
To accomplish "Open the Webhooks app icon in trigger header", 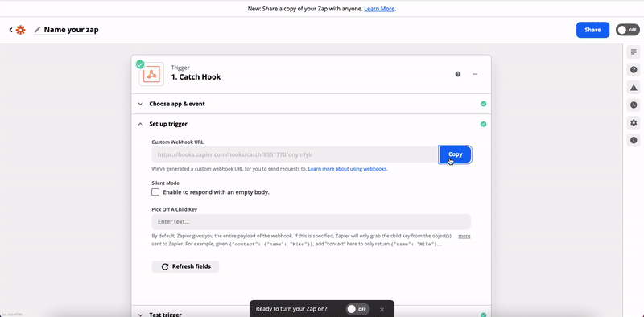I will [x=151, y=74].
